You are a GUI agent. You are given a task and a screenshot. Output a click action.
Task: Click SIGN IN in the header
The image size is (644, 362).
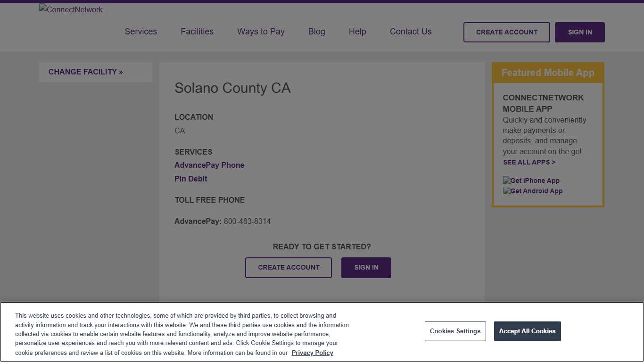tap(579, 32)
